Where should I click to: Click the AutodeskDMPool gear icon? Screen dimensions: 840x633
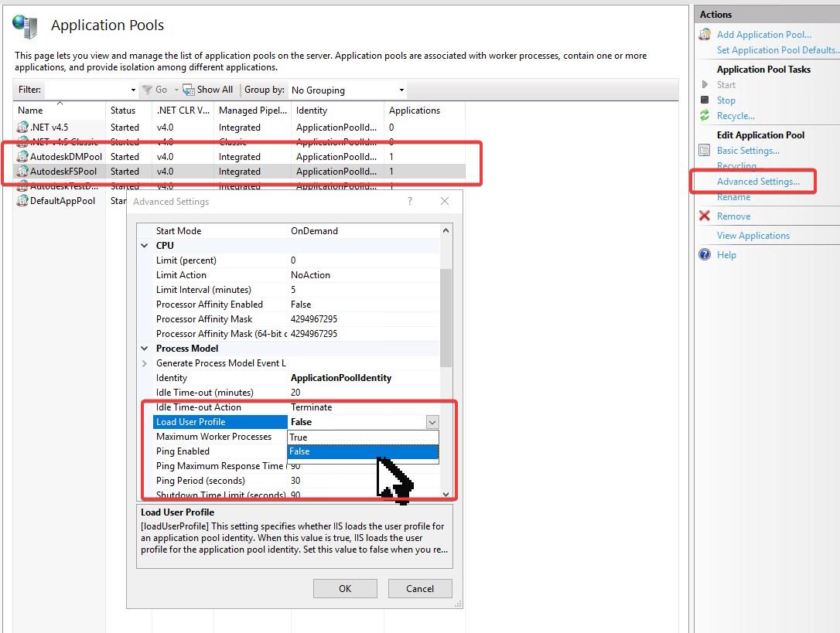(24, 156)
